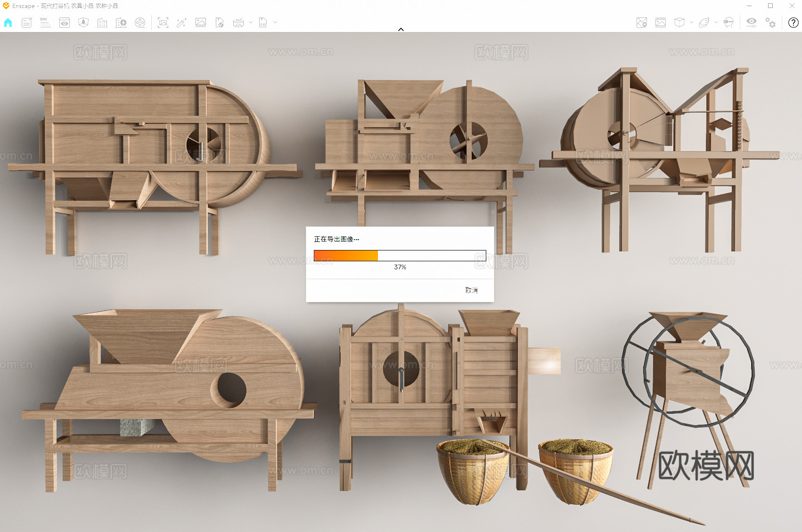Open the custom asset building icon with lightning
This screenshot has height=532, width=802.
(121, 23)
